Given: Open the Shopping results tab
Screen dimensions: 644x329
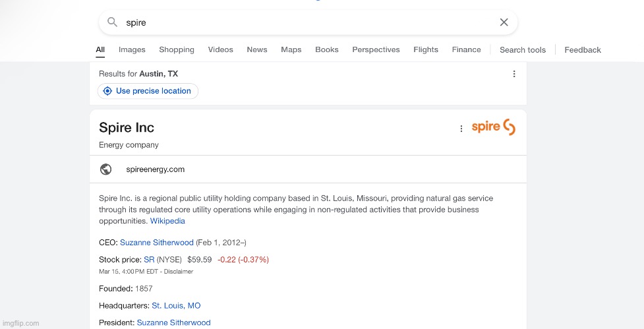Looking at the screenshot, I should click(177, 49).
